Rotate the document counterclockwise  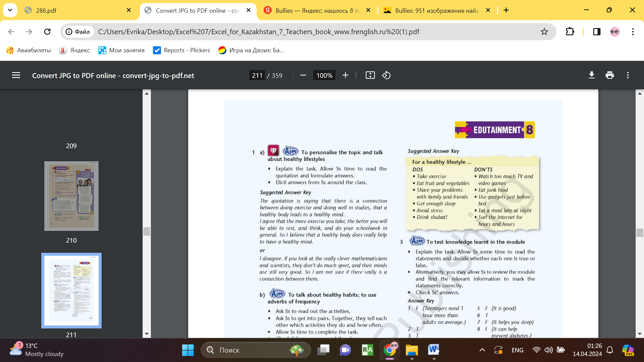tap(386, 75)
